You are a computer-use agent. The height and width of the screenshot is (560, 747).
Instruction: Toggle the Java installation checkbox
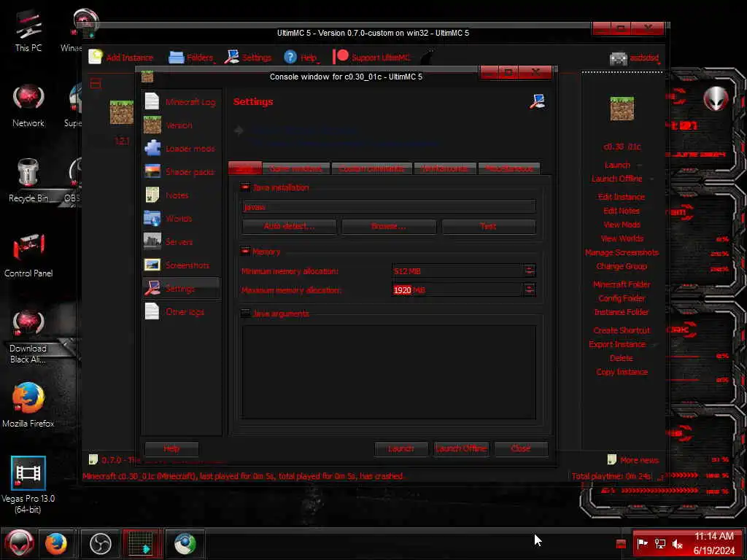click(245, 187)
